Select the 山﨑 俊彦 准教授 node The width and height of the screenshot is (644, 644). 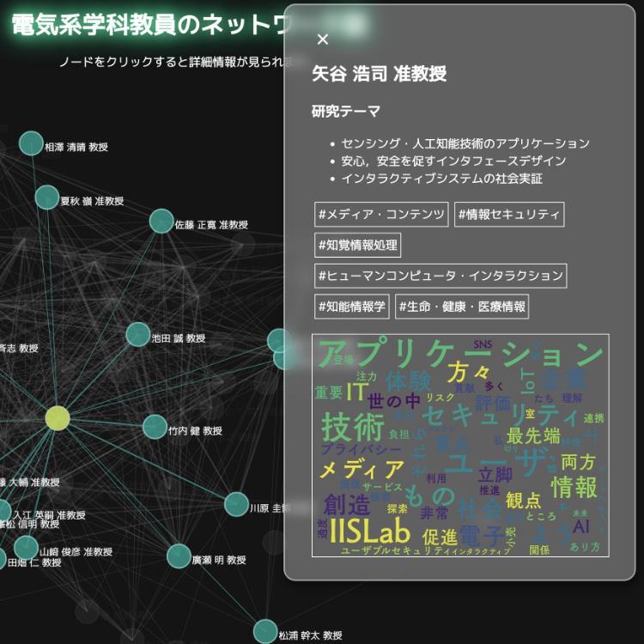(x=27, y=548)
